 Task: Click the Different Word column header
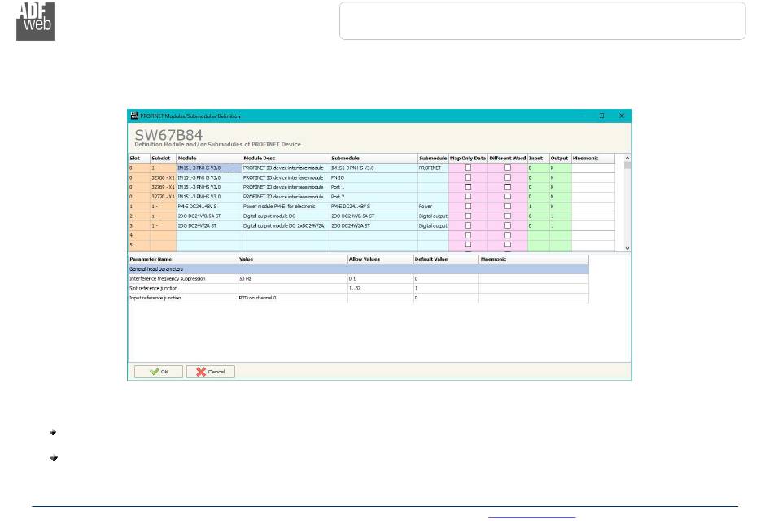(507, 159)
